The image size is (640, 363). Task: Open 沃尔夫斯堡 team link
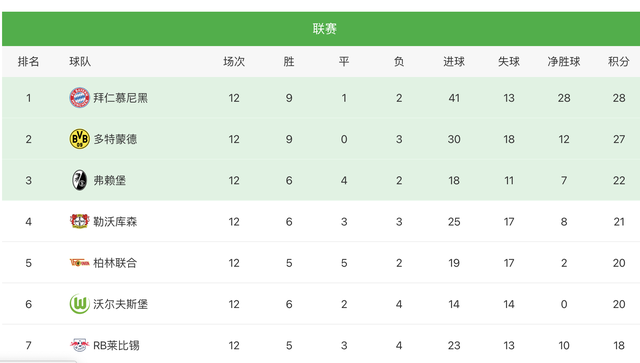[120, 304]
